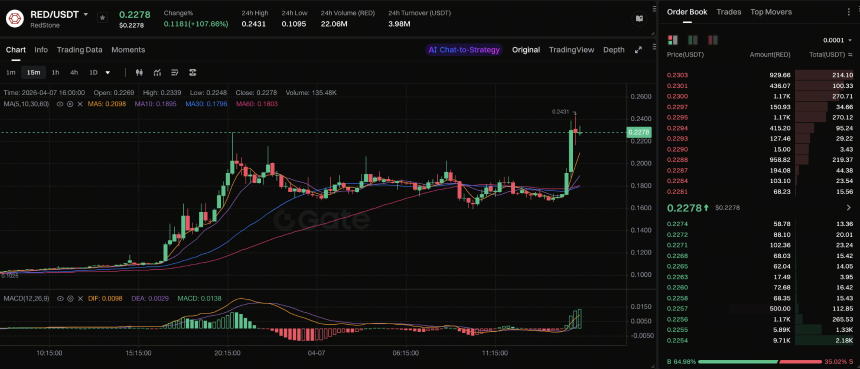Click the 20:15:00 time axis label
Image resolution: width=860 pixels, height=369 pixels.
pyautogui.click(x=228, y=354)
